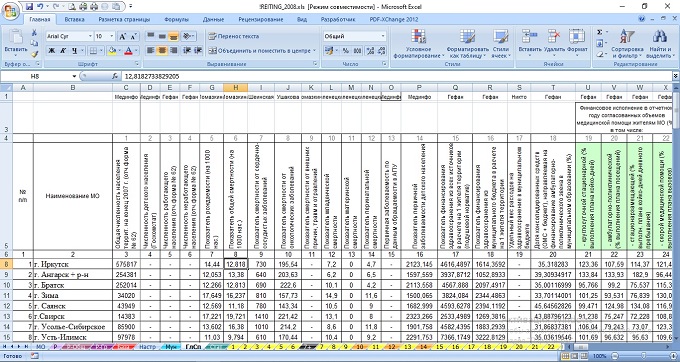Paste using the Вставить clipboard button

pos(16,43)
